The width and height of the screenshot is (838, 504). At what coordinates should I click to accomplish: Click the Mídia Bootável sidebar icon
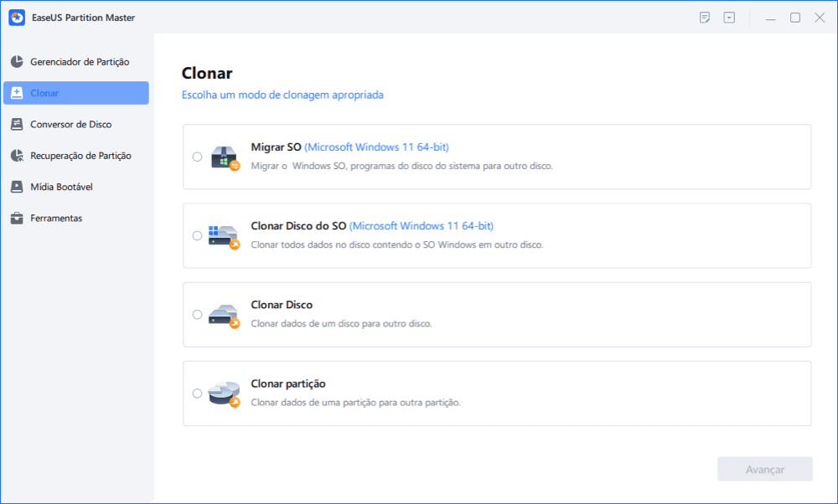(x=17, y=187)
